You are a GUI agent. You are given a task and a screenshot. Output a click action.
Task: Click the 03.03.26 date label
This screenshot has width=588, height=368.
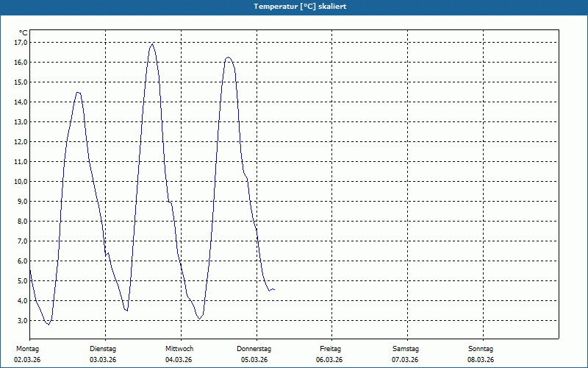(x=103, y=360)
